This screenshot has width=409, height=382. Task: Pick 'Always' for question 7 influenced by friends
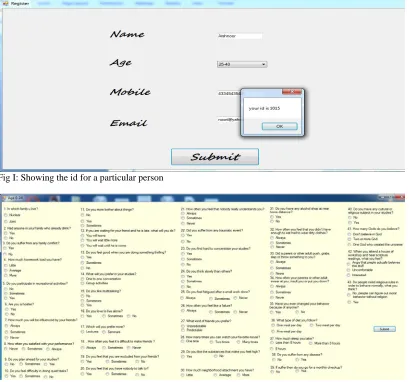point(7,326)
